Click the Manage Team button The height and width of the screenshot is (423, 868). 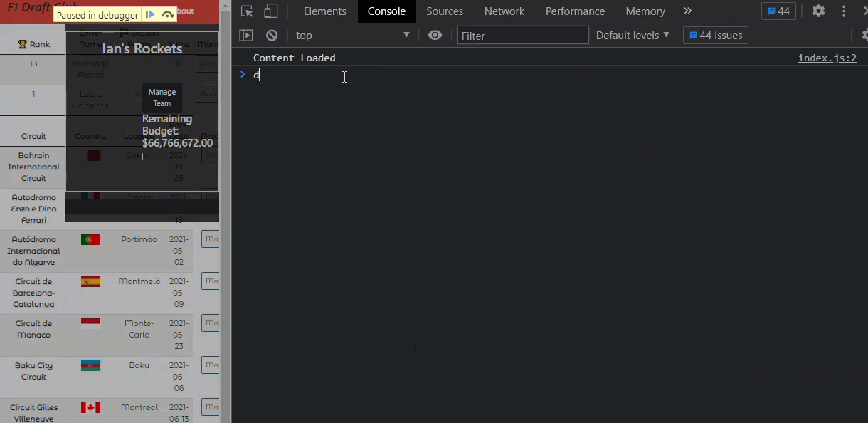pyautogui.click(x=162, y=98)
